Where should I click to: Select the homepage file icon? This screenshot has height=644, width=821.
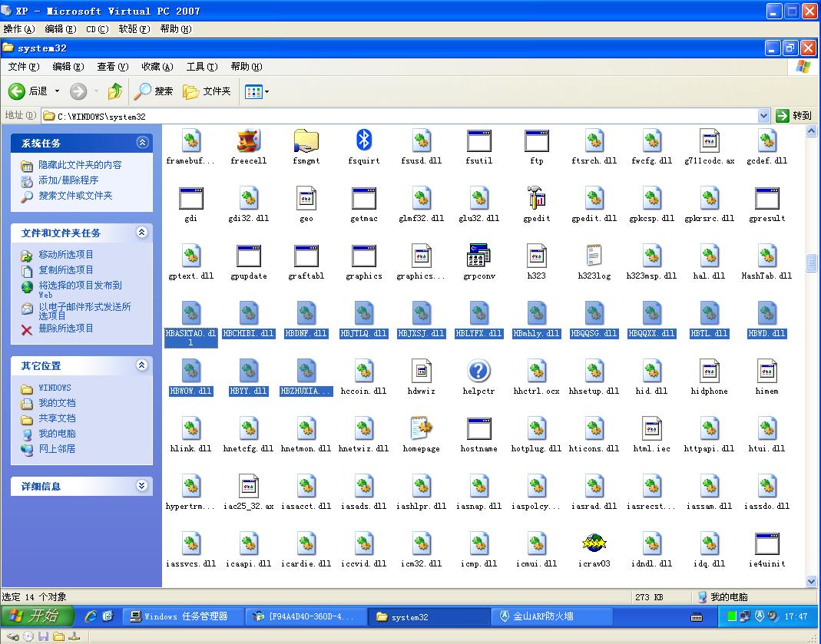click(421, 429)
